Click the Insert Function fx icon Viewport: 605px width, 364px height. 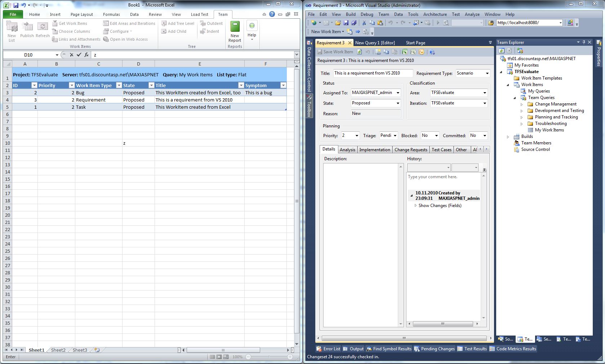[86, 55]
